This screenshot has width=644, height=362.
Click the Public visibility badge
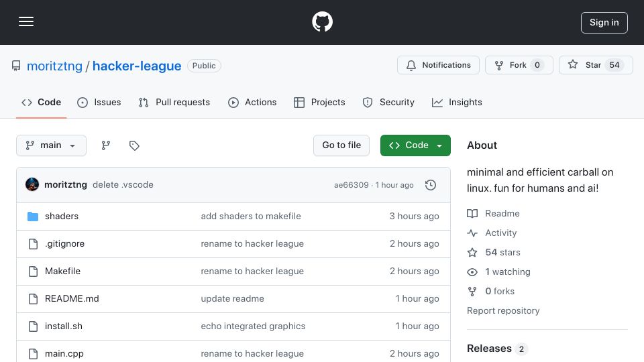click(204, 66)
